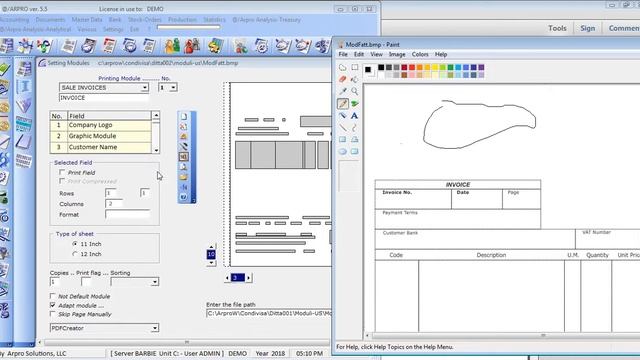The width and height of the screenshot is (640, 360).
Task: Select the green Brush tool in Paint
Action: click(x=355, y=104)
